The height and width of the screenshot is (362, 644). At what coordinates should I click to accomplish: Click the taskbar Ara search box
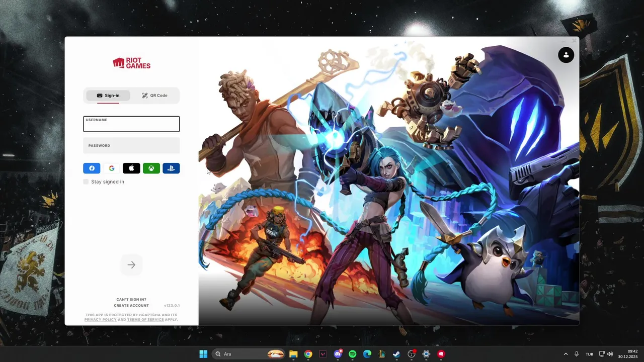pos(248,354)
